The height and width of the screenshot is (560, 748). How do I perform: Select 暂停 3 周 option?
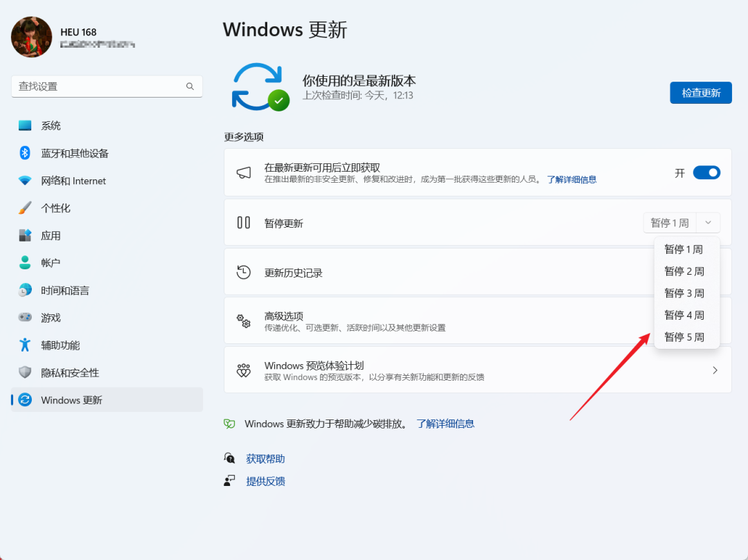[x=684, y=293]
